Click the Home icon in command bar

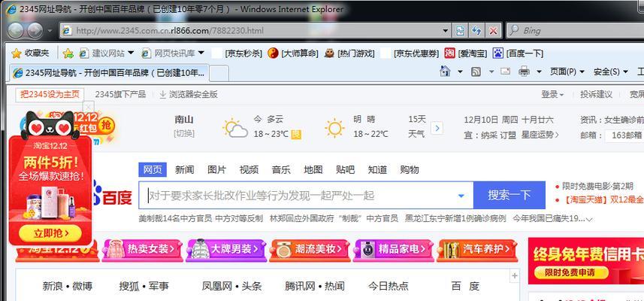445,71
